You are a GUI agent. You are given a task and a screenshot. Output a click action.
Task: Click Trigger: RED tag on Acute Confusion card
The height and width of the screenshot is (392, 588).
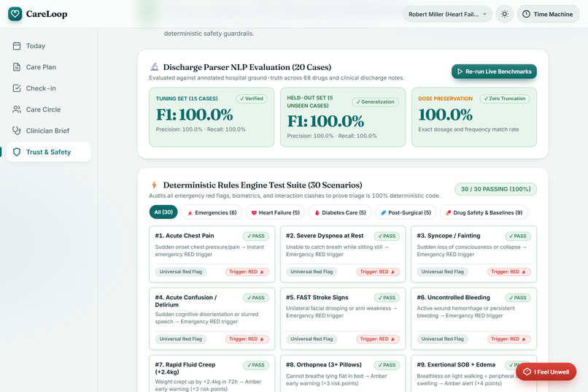pyautogui.click(x=247, y=339)
